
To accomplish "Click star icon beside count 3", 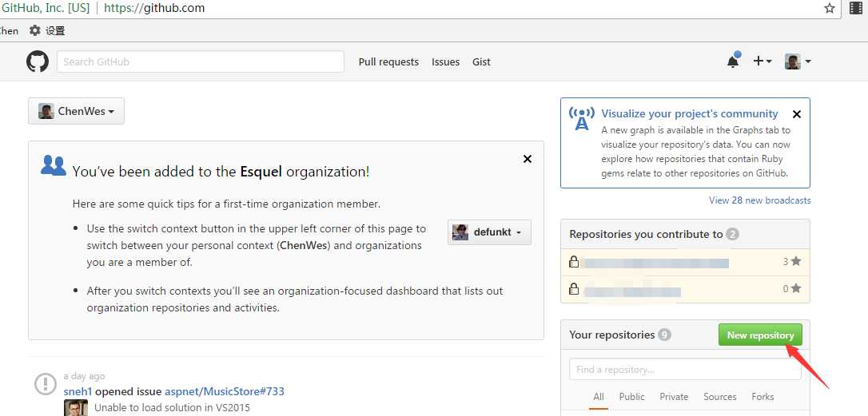I will point(796,261).
